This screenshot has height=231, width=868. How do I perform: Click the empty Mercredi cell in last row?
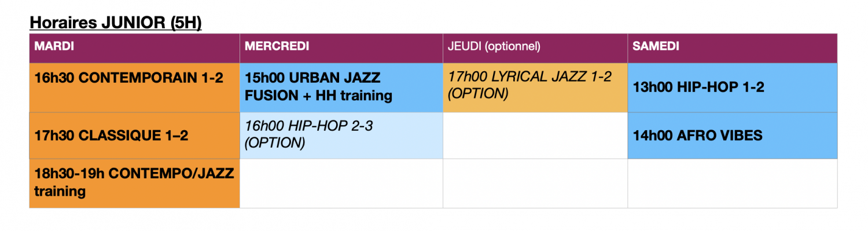pos(341,183)
